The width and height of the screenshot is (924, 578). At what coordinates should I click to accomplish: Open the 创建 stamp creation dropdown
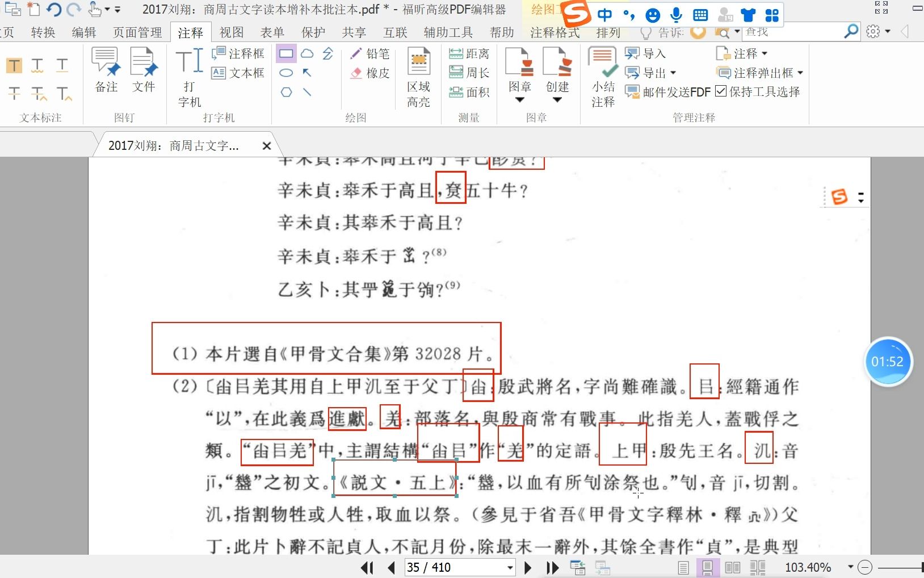tap(557, 100)
